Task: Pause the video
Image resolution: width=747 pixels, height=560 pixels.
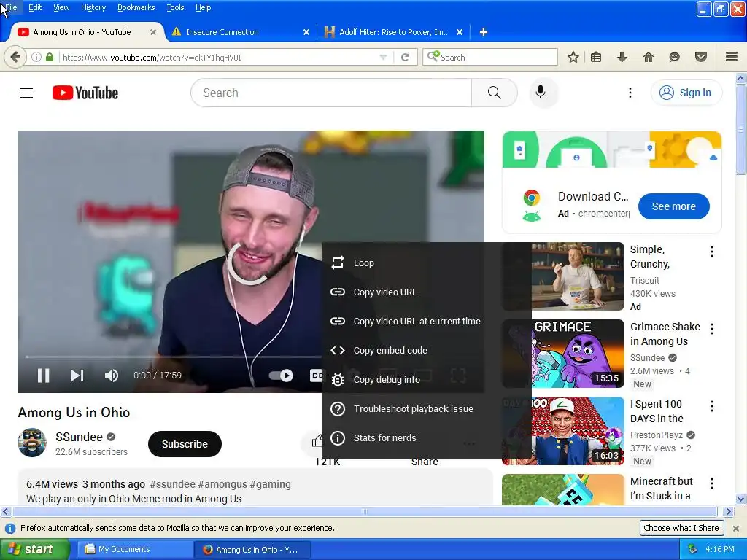Action: click(43, 376)
